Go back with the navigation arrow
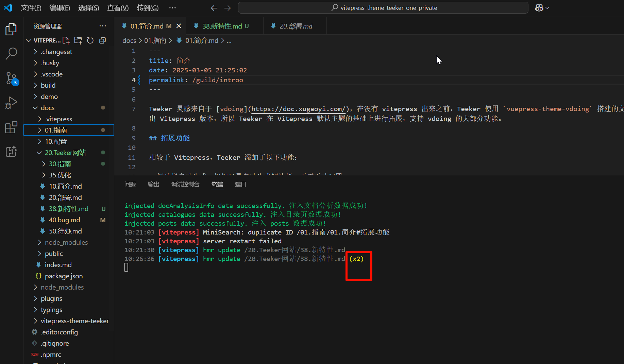The image size is (624, 364). click(214, 8)
